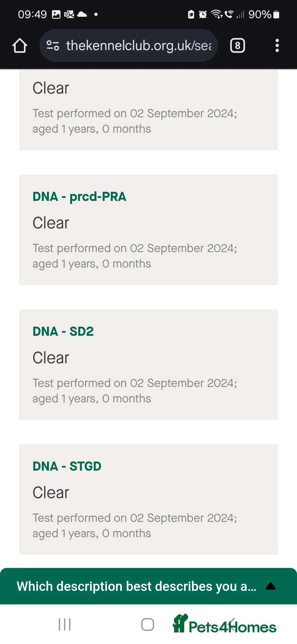The height and width of the screenshot is (644, 297).
Task: Open site information in the address bar
Action: pyautogui.click(x=53, y=45)
